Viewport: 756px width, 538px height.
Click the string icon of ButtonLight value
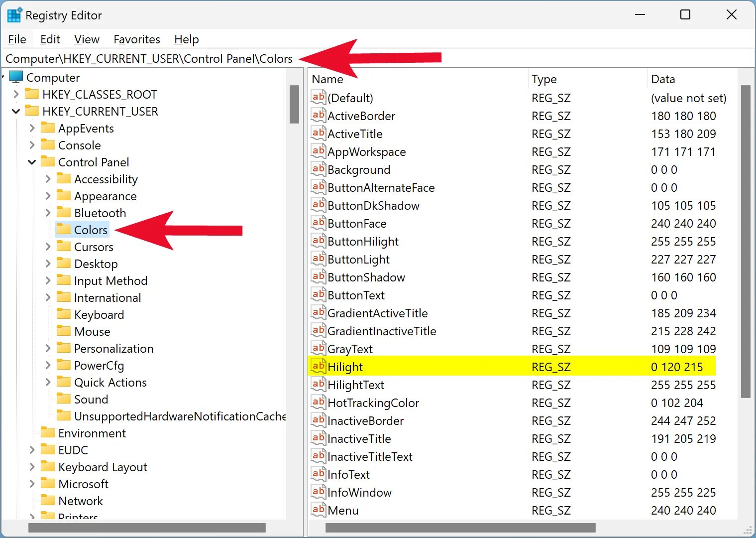point(319,259)
